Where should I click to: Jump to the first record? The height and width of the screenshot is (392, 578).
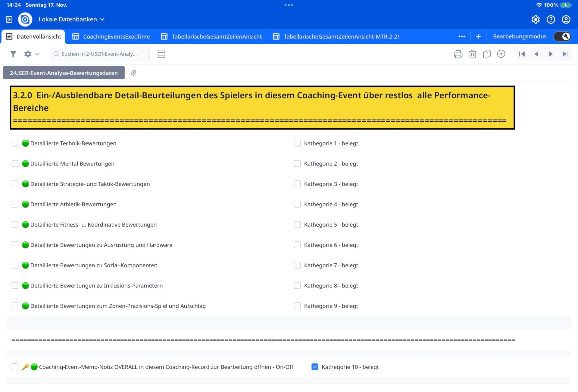click(x=522, y=54)
